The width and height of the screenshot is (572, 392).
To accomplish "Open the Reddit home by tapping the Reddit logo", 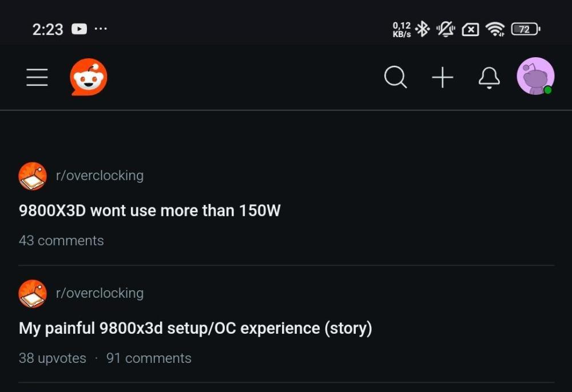I will pyautogui.click(x=88, y=77).
